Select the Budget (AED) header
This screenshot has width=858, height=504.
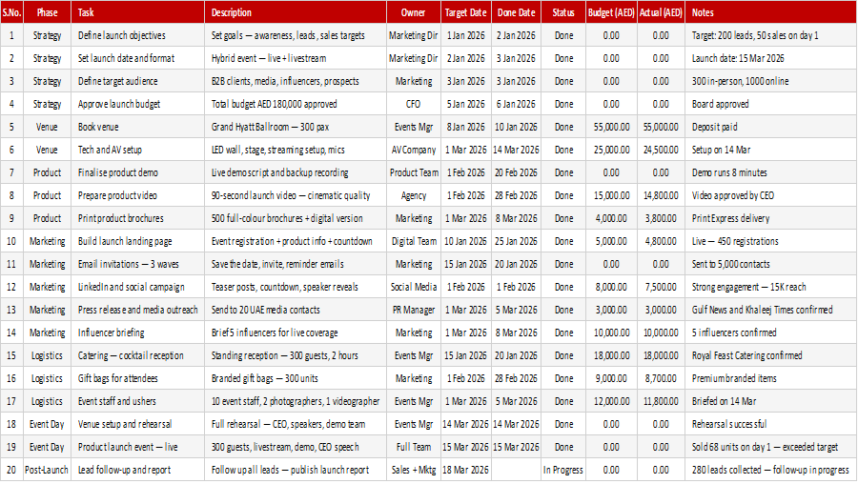pos(611,12)
